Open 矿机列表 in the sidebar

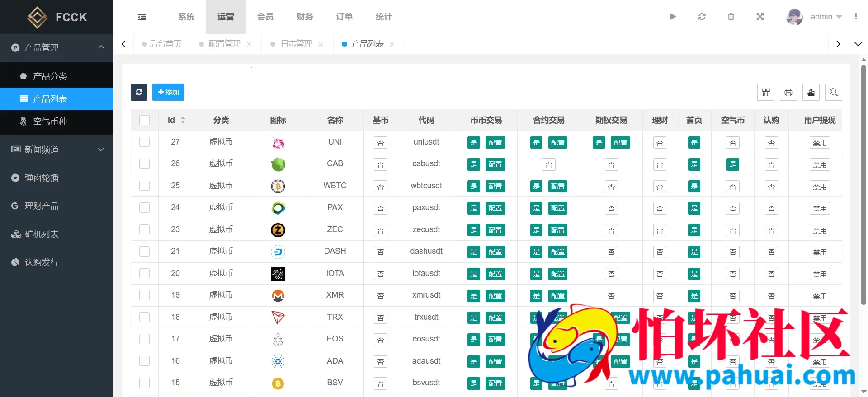tap(57, 234)
